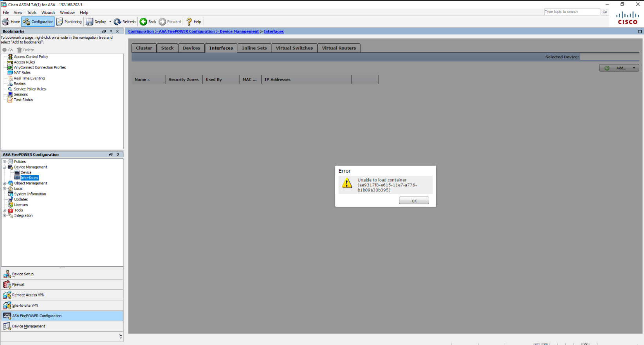Open the Firewall section

pos(62,285)
